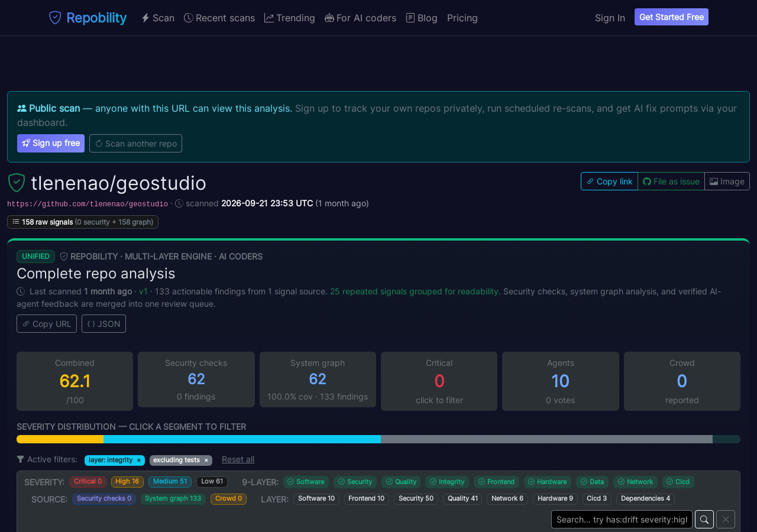Viewport: 757px width, 532px height.
Task: Remove the 'excluding tests' filter chip
Action: point(206,460)
